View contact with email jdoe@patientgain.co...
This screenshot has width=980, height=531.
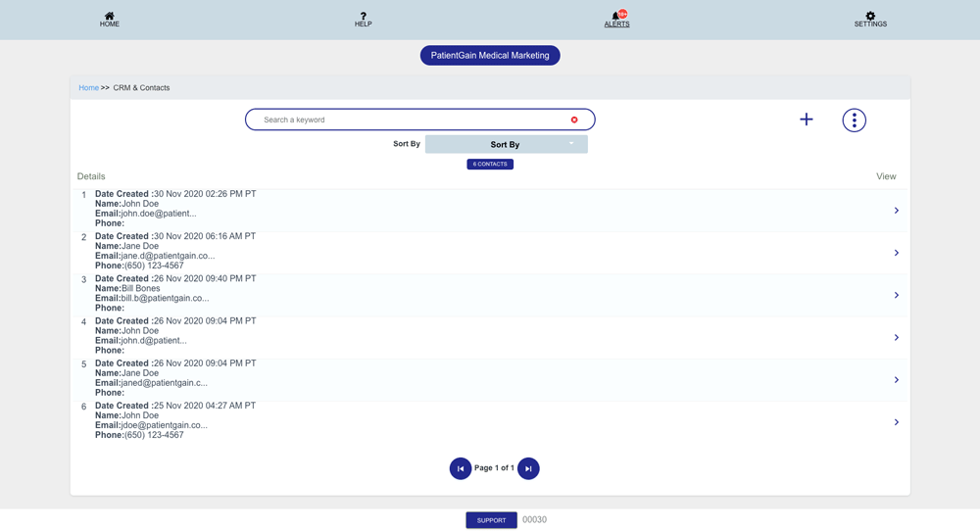point(897,422)
